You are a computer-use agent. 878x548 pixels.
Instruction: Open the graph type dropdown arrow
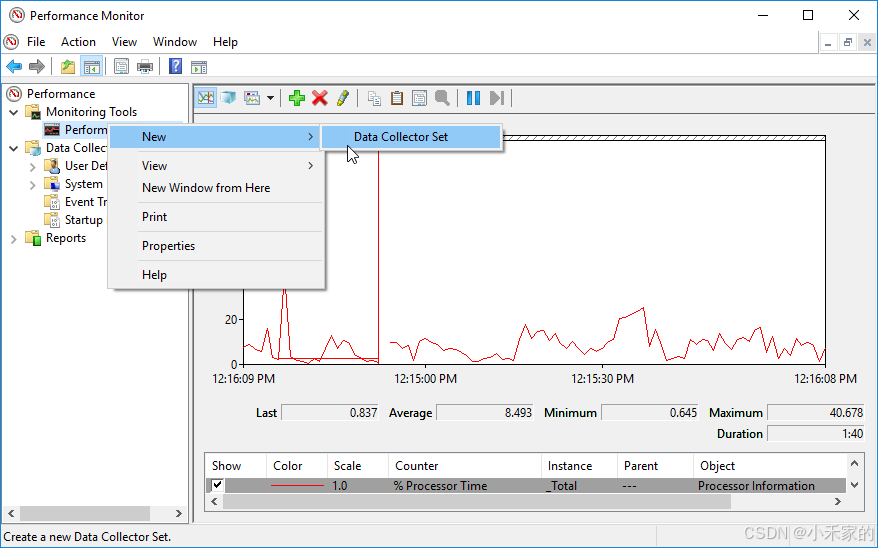click(270, 98)
